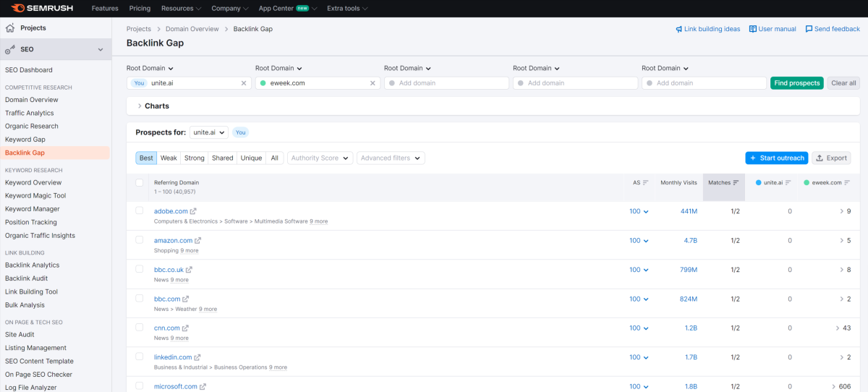Click third Add domain input field
Viewport: 868px width, 392px height.
pos(705,83)
